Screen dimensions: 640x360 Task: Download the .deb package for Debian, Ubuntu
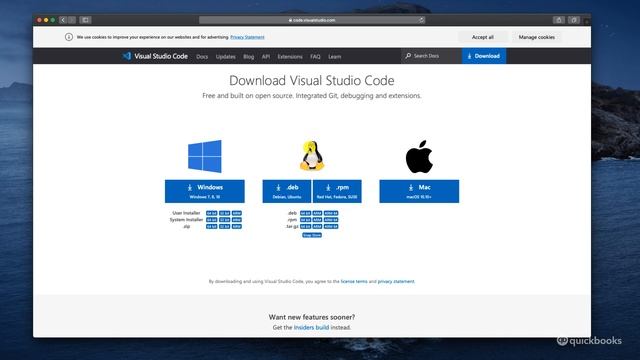pyautogui.click(x=287, y=191)
